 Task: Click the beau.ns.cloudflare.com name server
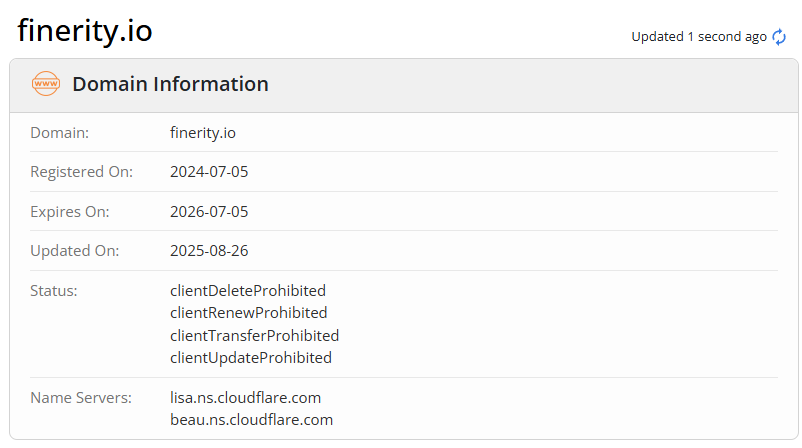[x=251, y=420]
